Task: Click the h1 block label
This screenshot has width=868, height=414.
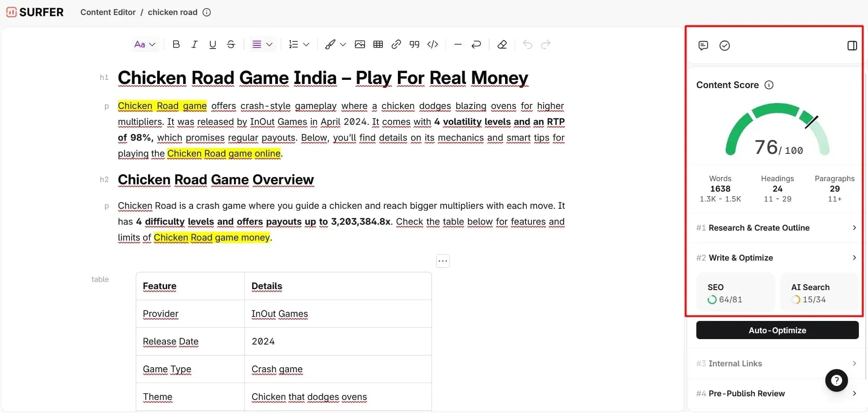Action: 104,77
